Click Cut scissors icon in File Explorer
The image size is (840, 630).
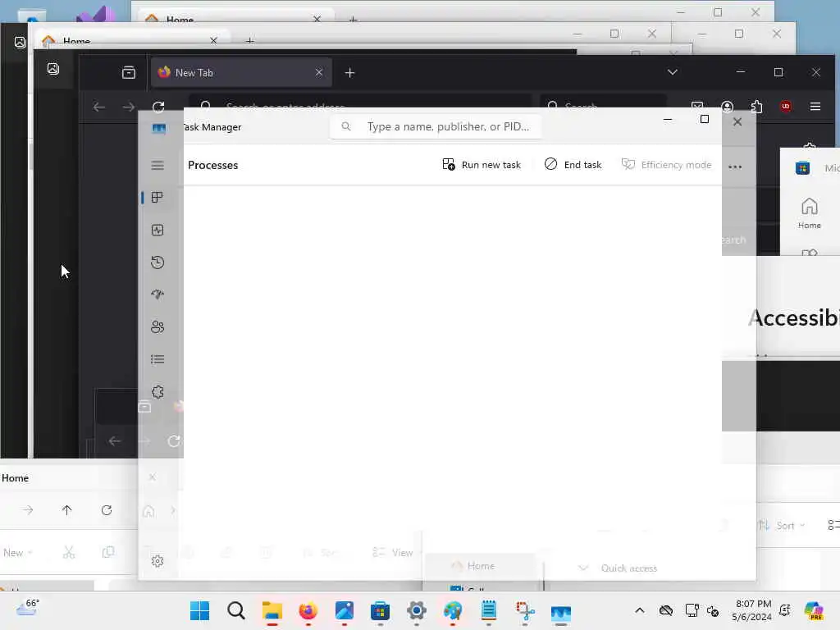pyautogui.click(x=69, y=552)
